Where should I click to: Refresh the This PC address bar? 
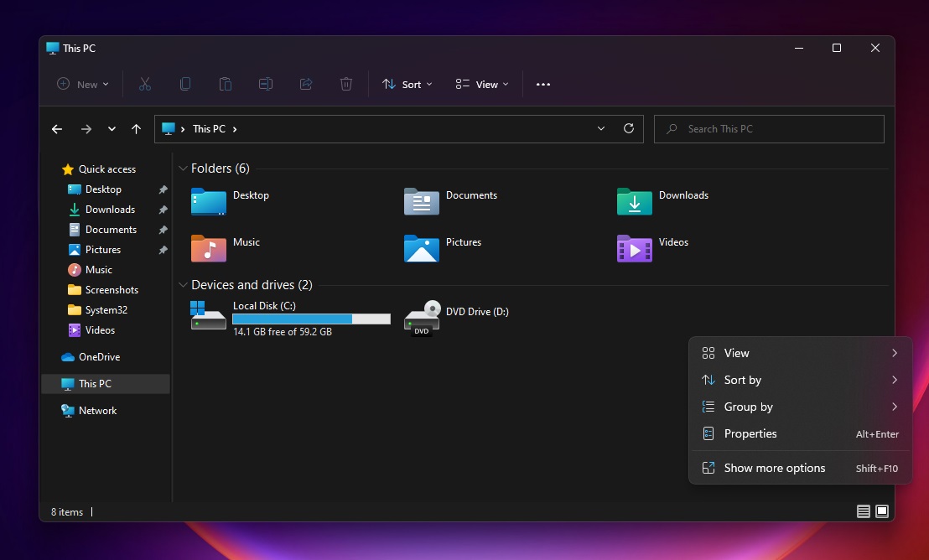(x=629, y=128)
